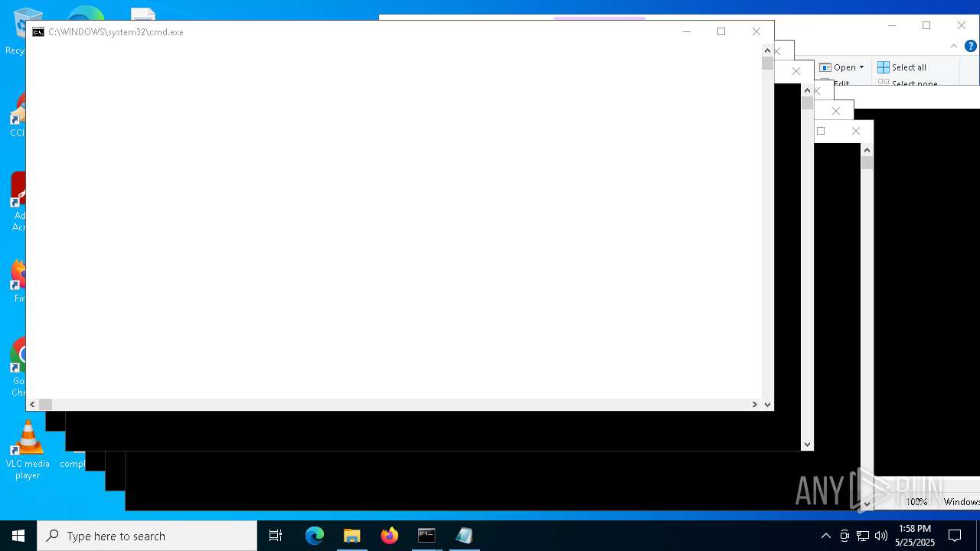980x551 pixels.
Task: Open the volume control in system tray
Action: coord(881,536)
